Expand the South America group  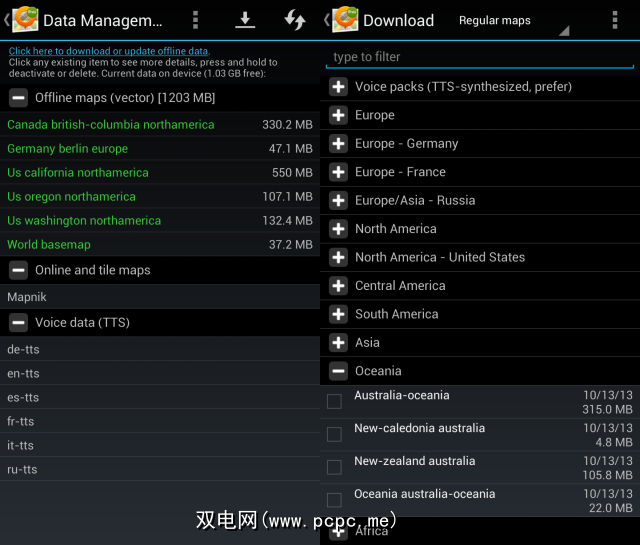tap(338, 314)
